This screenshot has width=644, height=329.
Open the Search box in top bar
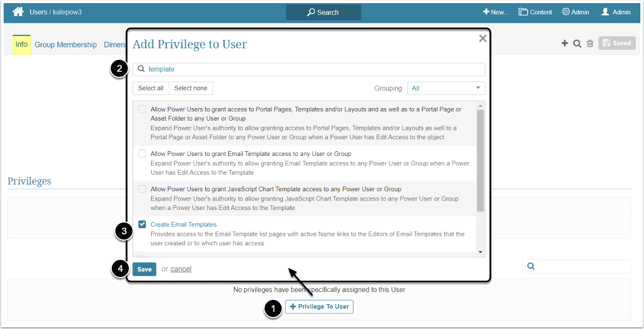tap(323, 12)
